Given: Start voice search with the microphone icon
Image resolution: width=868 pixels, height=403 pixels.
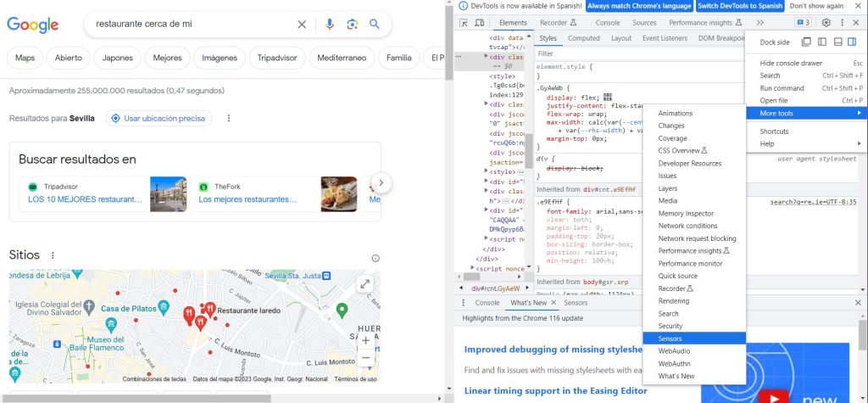Looking at the screenshot, I should (330, 25).
